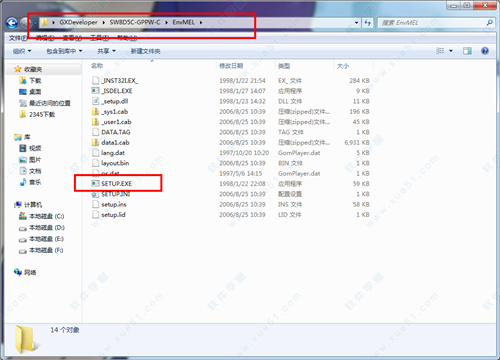Image resolution: width=500 pixels, height=360 pixels.
Task: Select the DATA.TAG file name
Action: tap(116, 132)
